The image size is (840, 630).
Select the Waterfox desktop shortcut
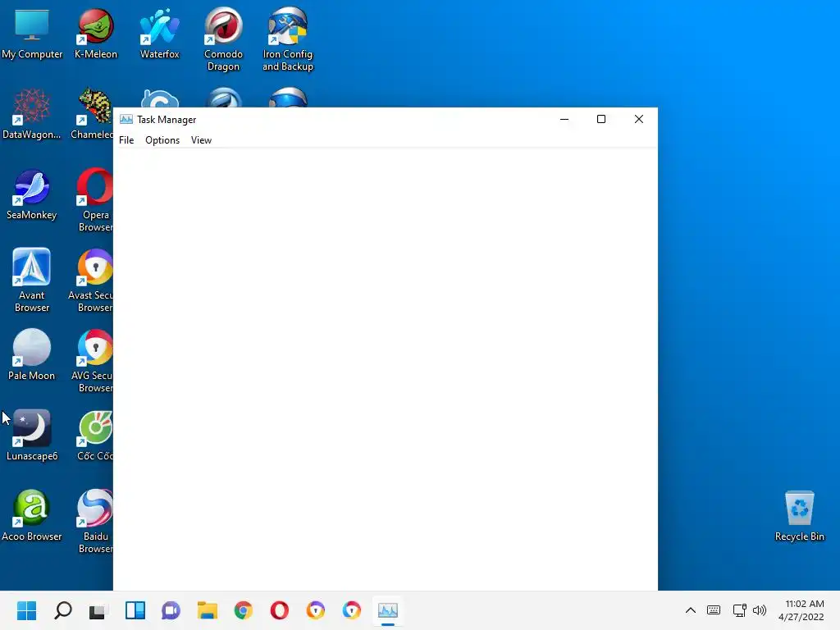tap(160, 33)
